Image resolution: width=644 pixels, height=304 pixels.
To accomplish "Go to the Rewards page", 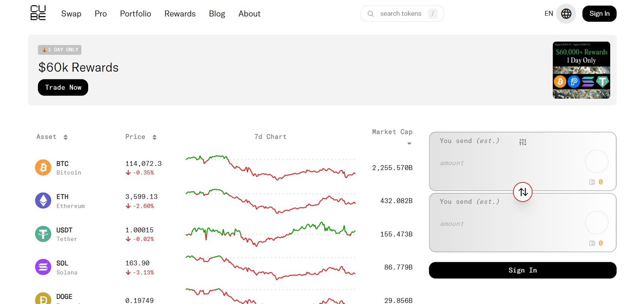I will point(180,14).
